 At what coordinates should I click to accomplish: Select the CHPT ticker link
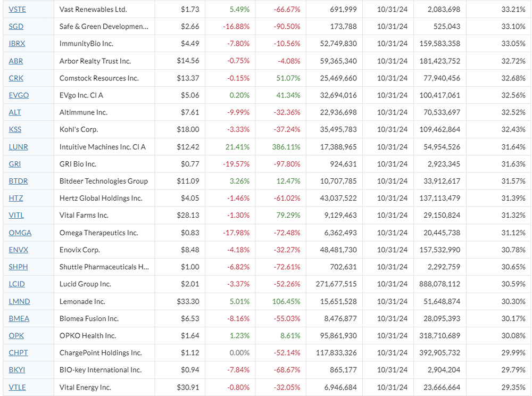coord(18,353)
